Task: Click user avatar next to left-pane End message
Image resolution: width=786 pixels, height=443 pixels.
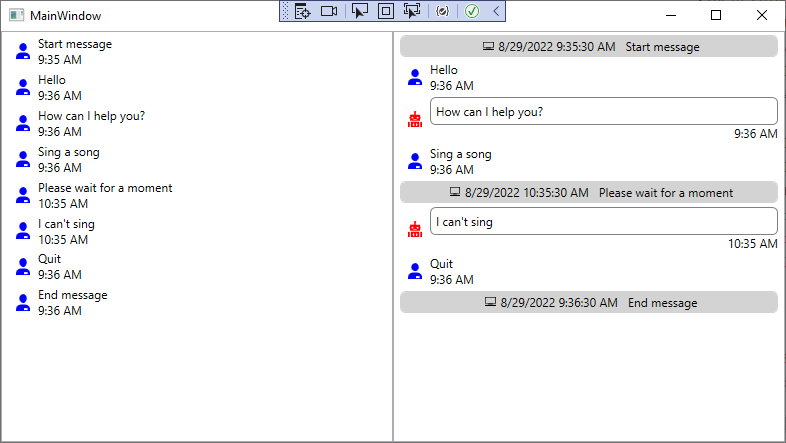Action: pyautogui.click(x=23, y=303)
